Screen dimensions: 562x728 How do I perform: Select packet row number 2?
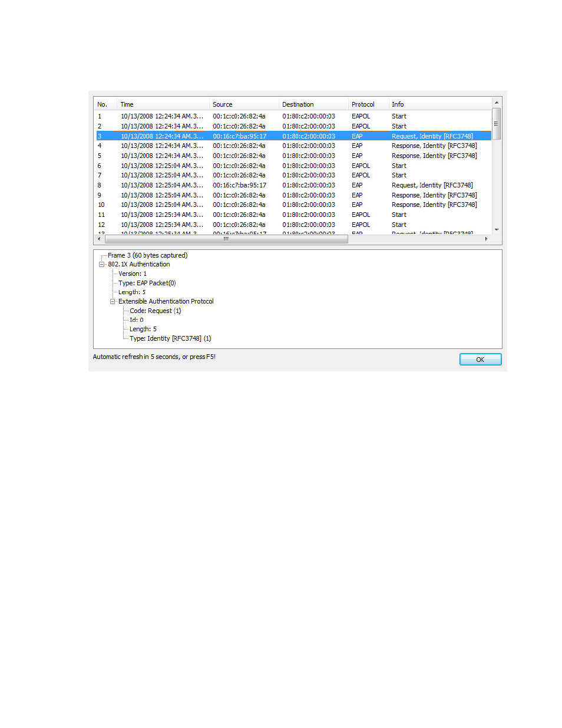(293, 126)
